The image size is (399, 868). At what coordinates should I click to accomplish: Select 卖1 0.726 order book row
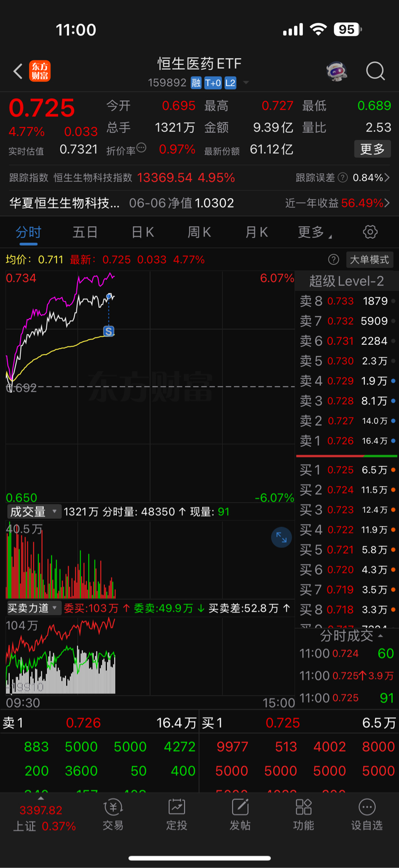point(347,441)
